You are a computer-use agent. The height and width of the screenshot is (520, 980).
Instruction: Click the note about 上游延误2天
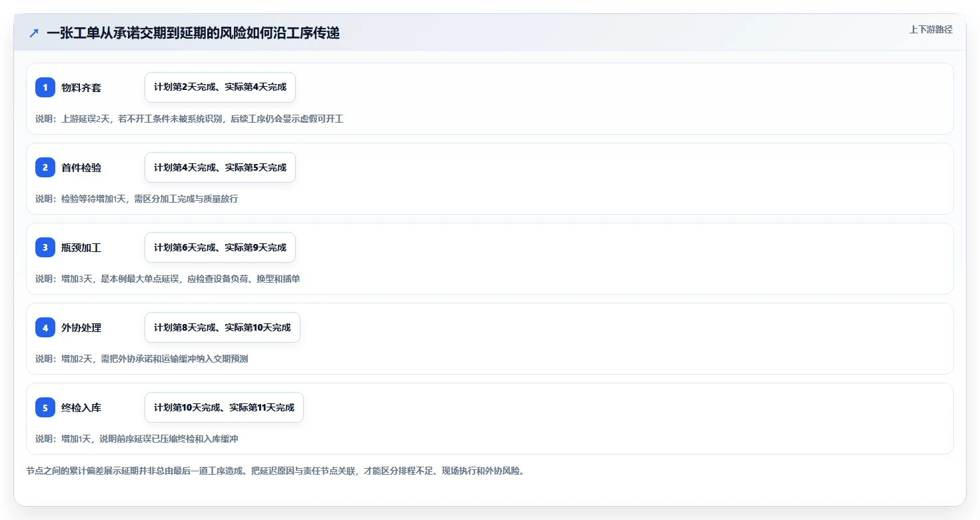189,119
